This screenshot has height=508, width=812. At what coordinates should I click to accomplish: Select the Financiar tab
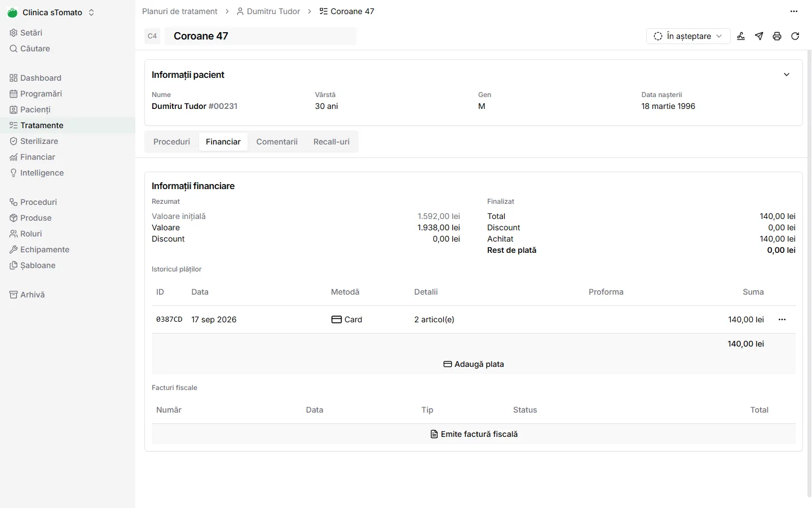[223, 142]
